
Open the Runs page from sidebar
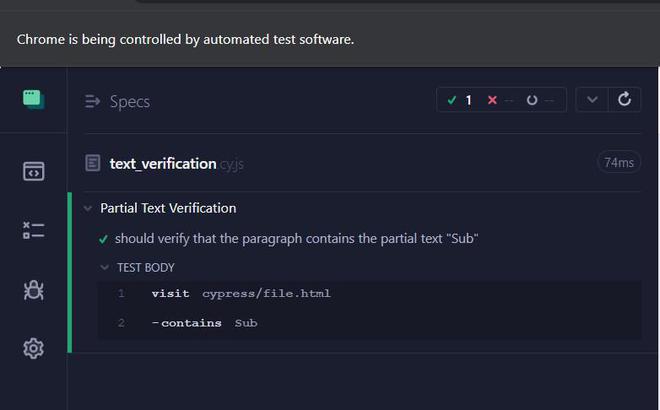[33, 231]
